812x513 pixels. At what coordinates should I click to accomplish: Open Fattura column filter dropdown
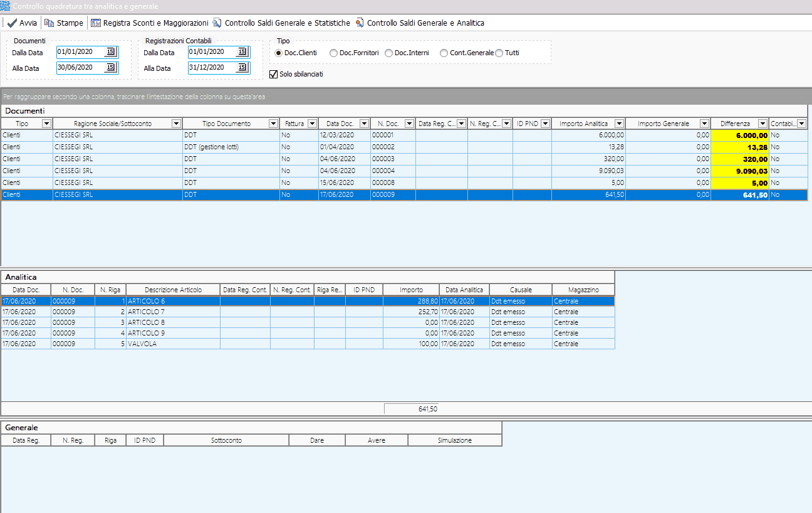pyautogui.click(x=312, y=124)
